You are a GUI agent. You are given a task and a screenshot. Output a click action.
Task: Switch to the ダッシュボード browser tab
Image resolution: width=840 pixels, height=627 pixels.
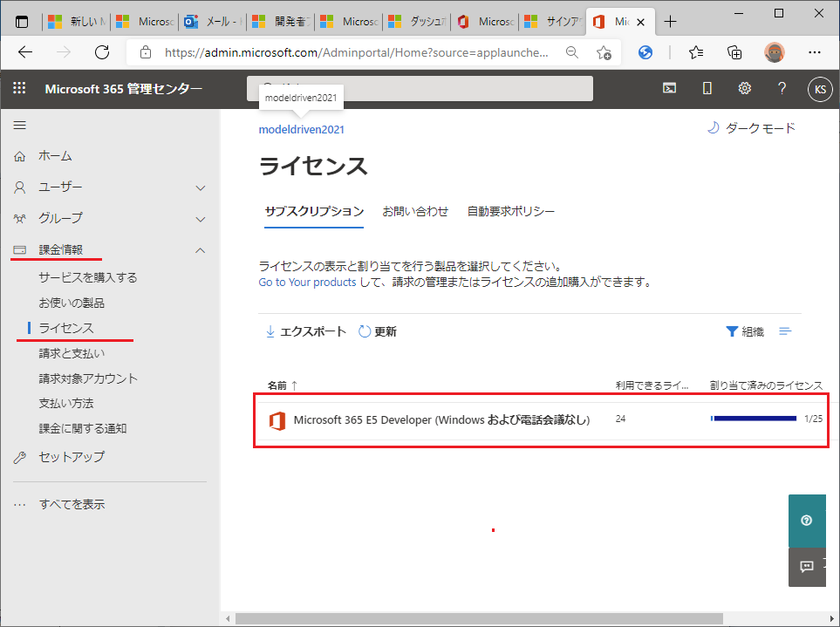click(x=417, y=22)
